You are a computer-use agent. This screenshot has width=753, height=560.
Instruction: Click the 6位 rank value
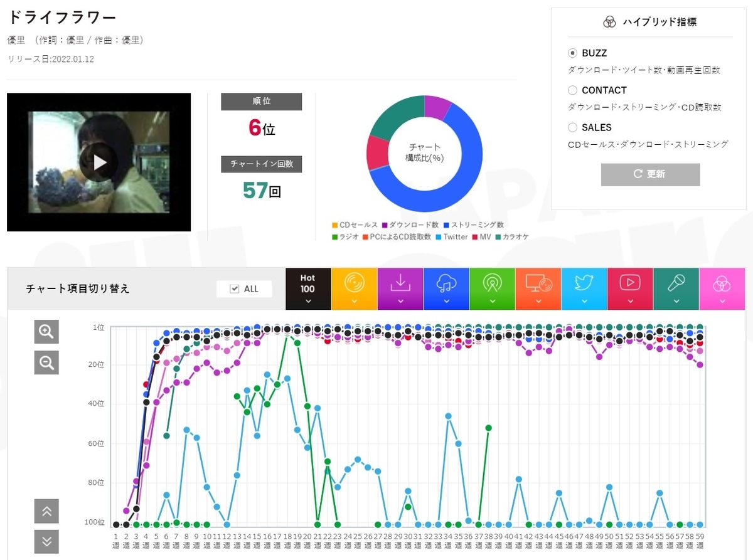point(262,128)
